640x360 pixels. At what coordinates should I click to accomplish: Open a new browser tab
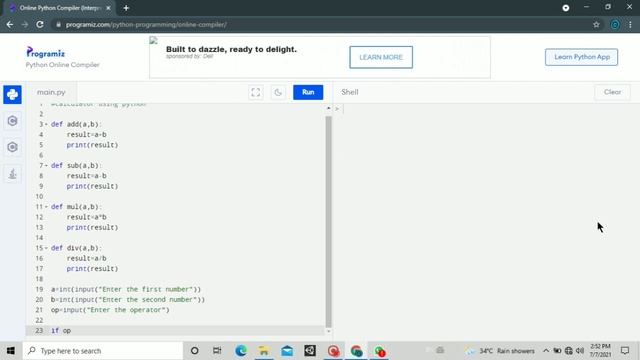(x=126, y=8)
